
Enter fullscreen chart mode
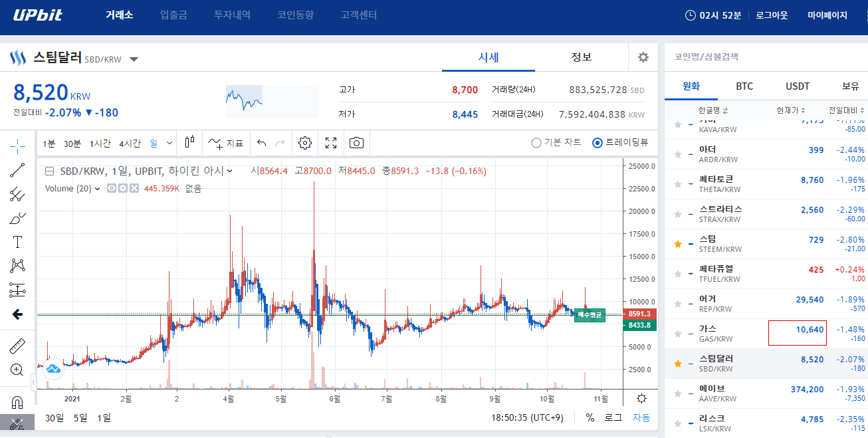click(x=331, y=143)
